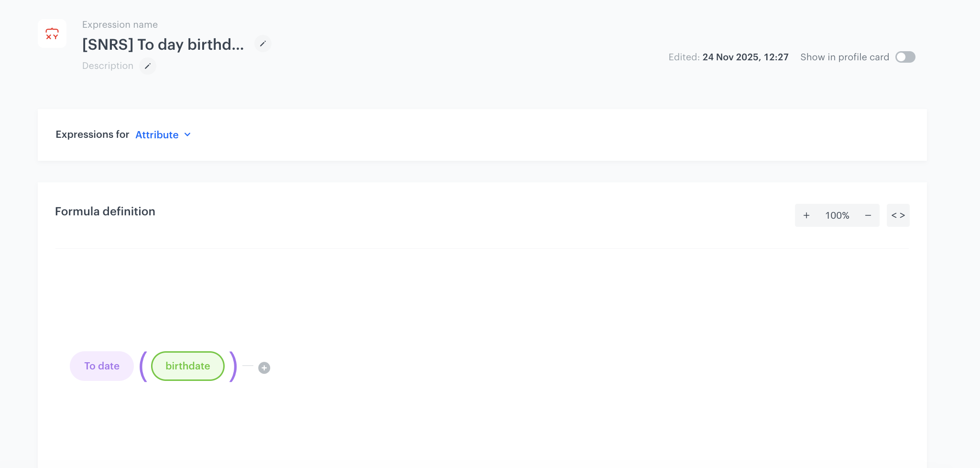The width and height of the screenshot is (980, 468).
Task: Click the Edited date timestamp
Action: click(745, 57)
